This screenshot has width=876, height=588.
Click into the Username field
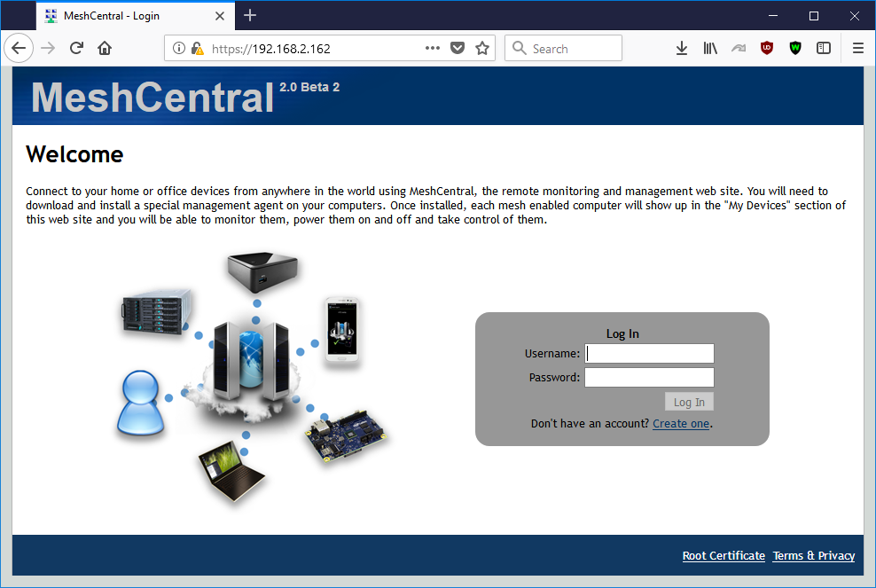click(649, 353)
